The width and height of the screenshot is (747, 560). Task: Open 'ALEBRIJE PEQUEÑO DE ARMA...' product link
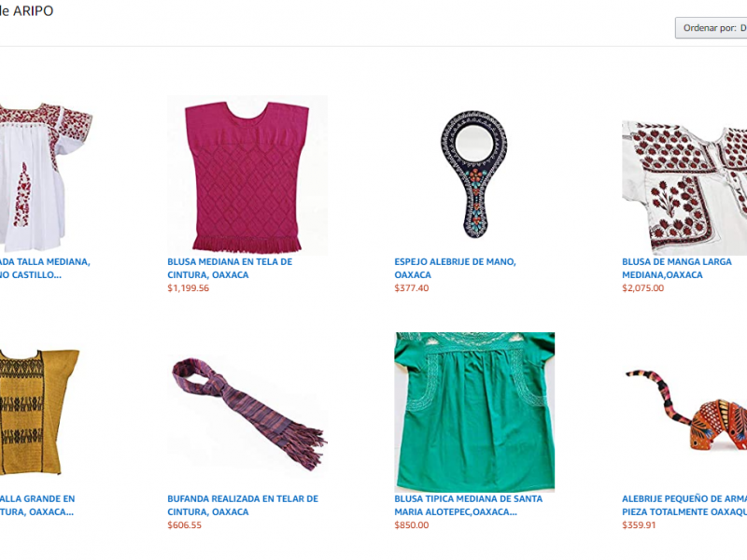[684, 505]
